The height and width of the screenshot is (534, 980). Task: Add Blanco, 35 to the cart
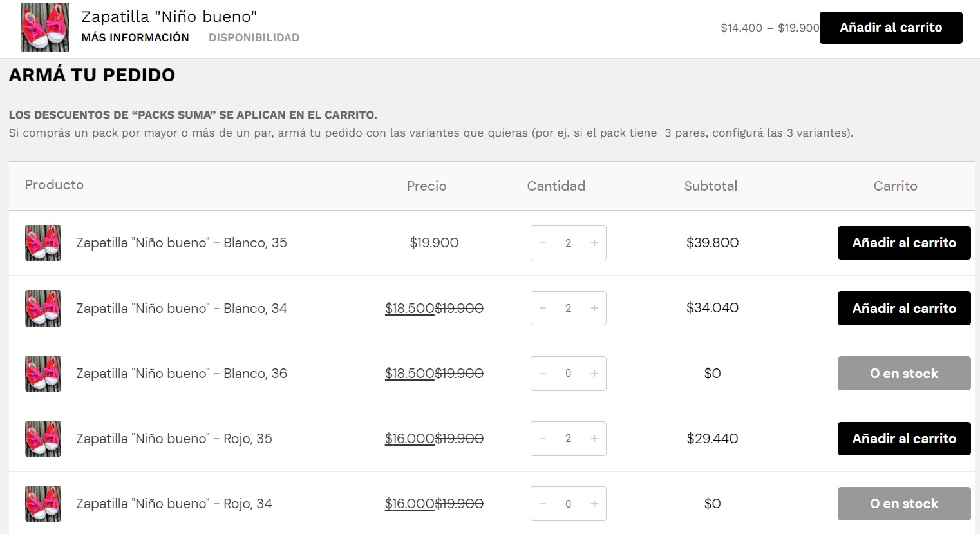click(x=904, y=243)
